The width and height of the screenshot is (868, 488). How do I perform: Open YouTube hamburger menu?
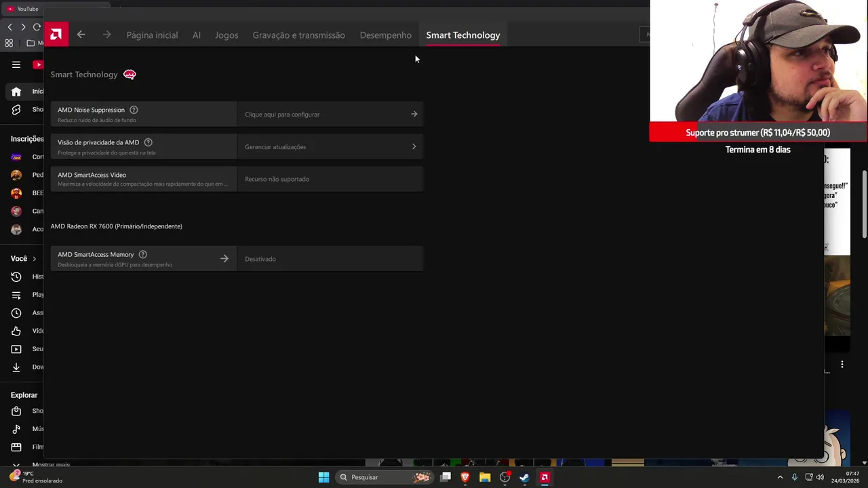tap(16, 64)
